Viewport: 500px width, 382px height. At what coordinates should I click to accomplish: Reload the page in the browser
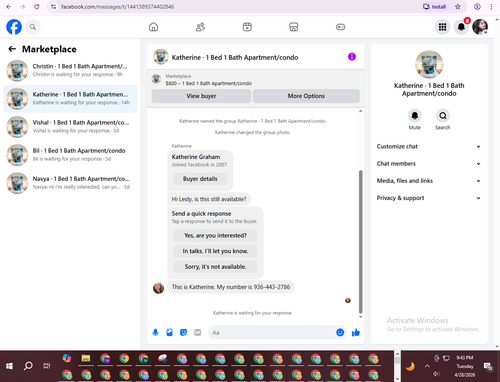click(x=37, y=7)
